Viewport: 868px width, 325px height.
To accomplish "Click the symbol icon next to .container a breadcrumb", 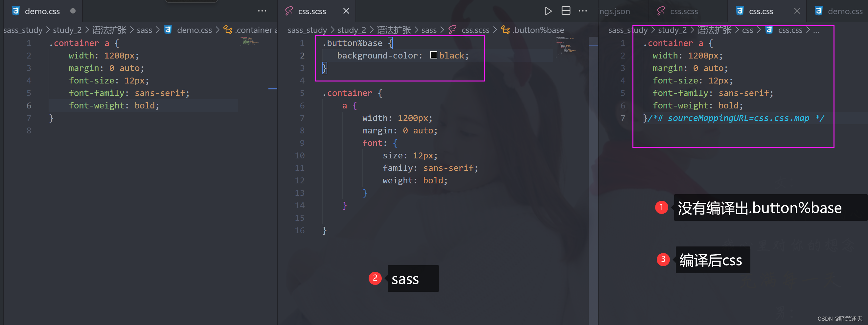I will click(228, 30).
